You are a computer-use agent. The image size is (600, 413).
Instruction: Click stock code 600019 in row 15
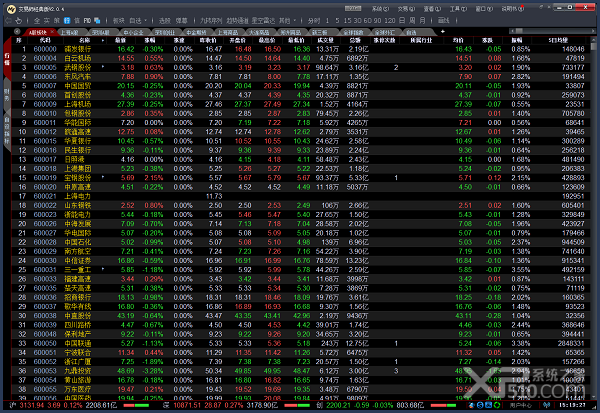(45, 178)
